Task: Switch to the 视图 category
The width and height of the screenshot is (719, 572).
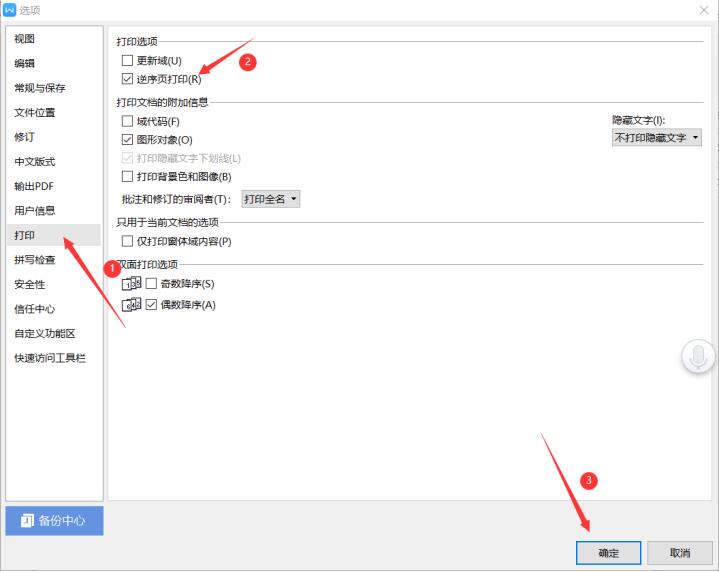Action: point(54,39)
